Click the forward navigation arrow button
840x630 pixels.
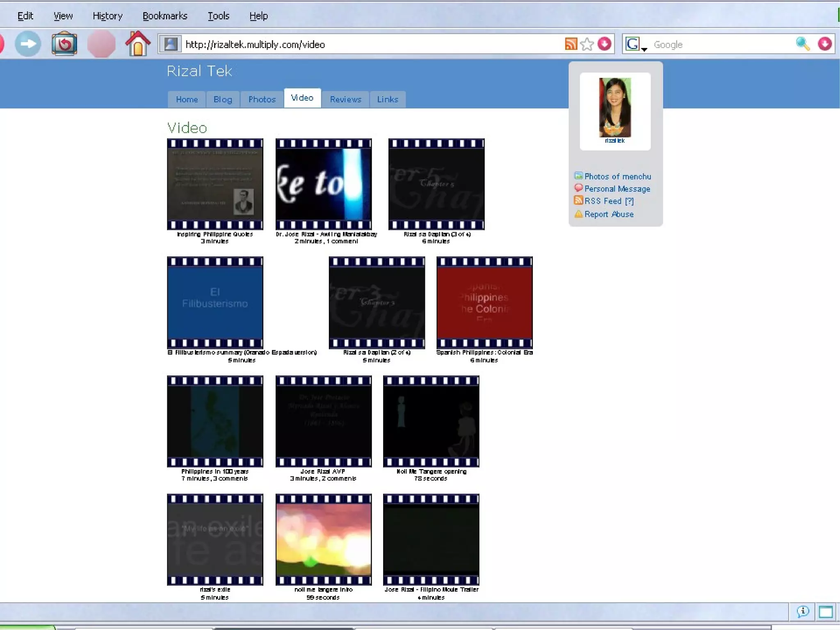28,44
